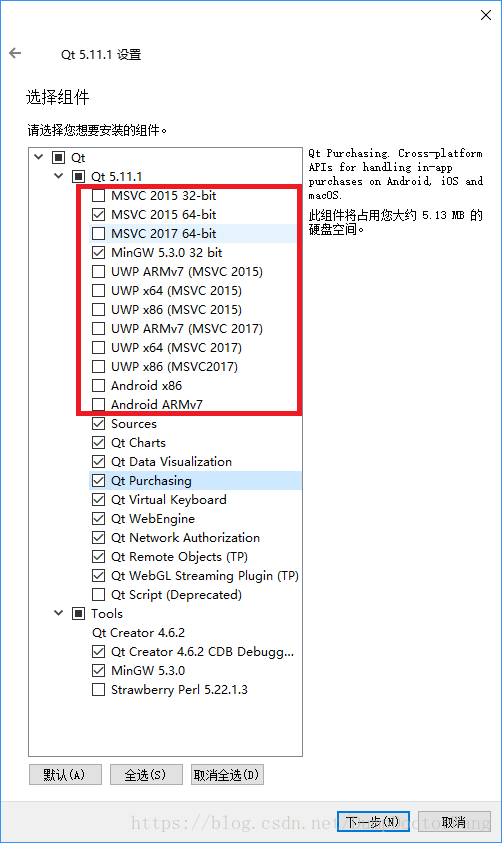This screenshot has width=502, height=843.
Task: Go back using the back arrow
Action: click(15, 53)
